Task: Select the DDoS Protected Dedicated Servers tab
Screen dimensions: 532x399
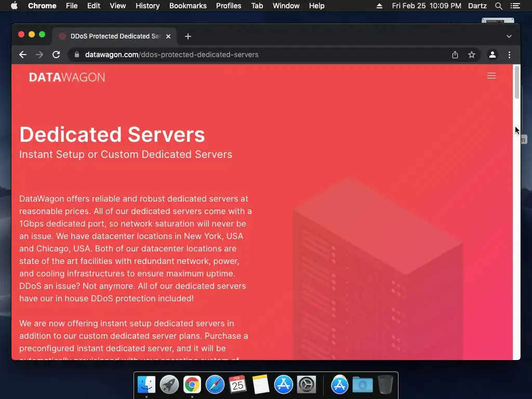Action: [114, 36]
